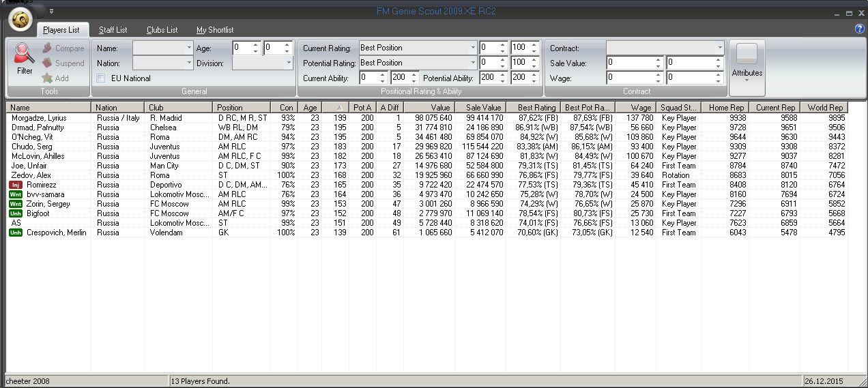
Task: Switch to the Staff List tab
Action: pyautogui.click(x=113, y=30)
